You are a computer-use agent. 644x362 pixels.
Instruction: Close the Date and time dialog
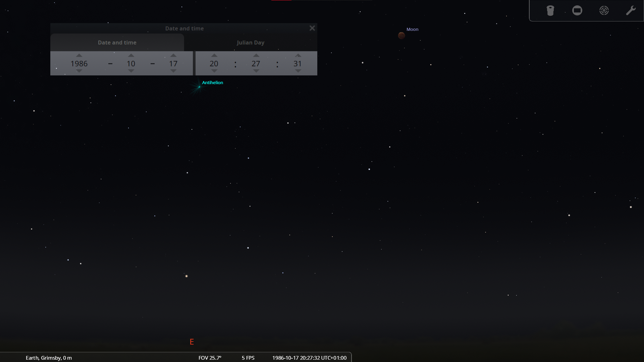pyautogui.click(x=312, y=28)
